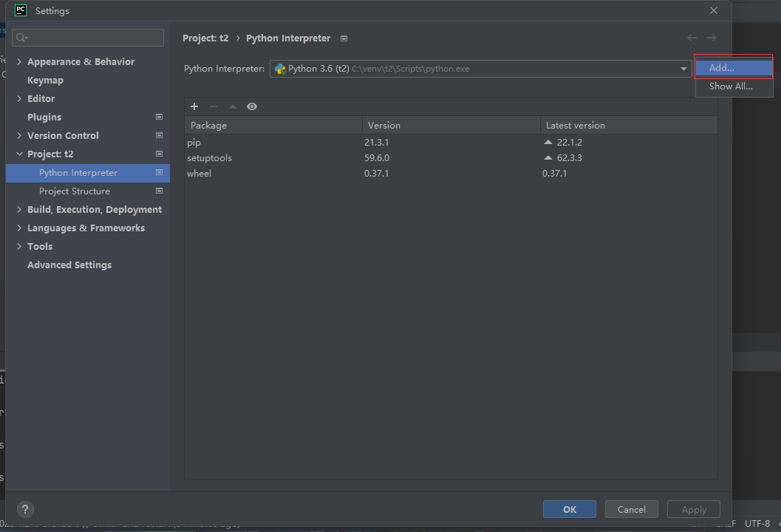This screenshot has width=781, height=532.
Task: Click the icon beside the Python Interpreter breadcrumb
Action: point(344,38)
